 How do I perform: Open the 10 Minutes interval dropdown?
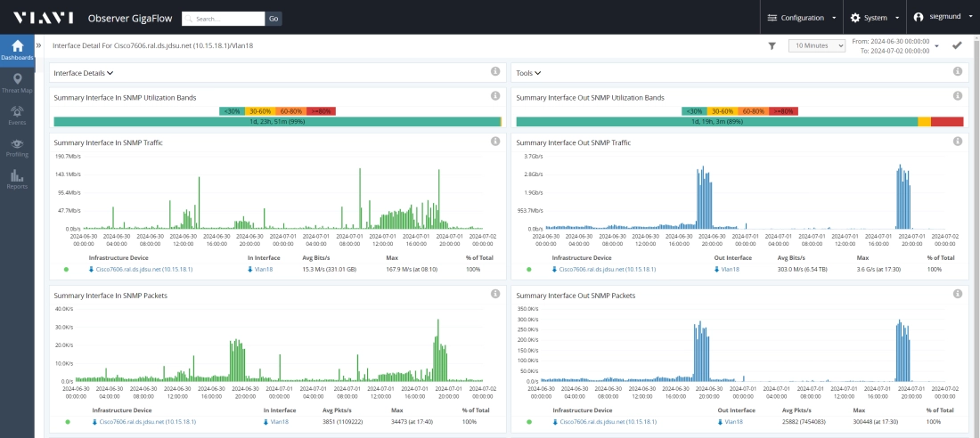[x=816, y=45]
